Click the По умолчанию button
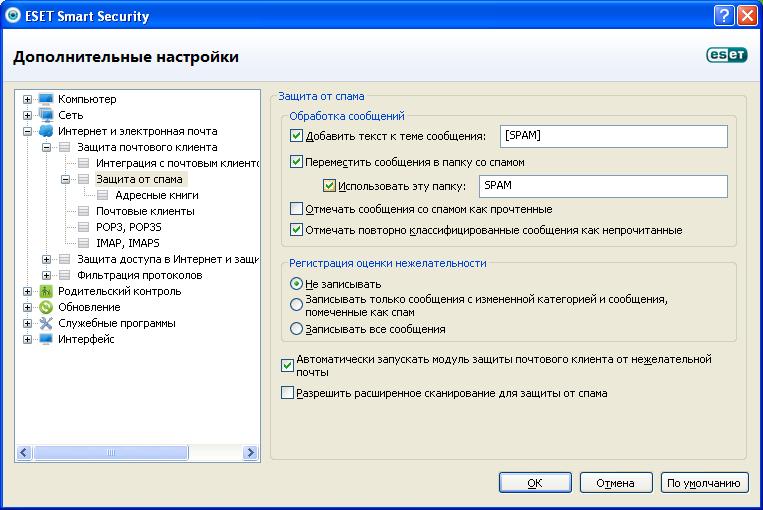 (x=704, y=483)
